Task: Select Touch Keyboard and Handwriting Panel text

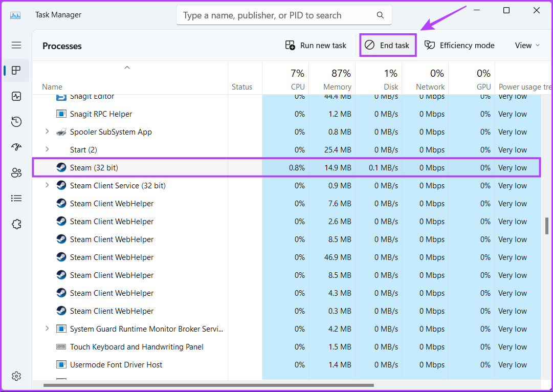Action: (137, 347)
